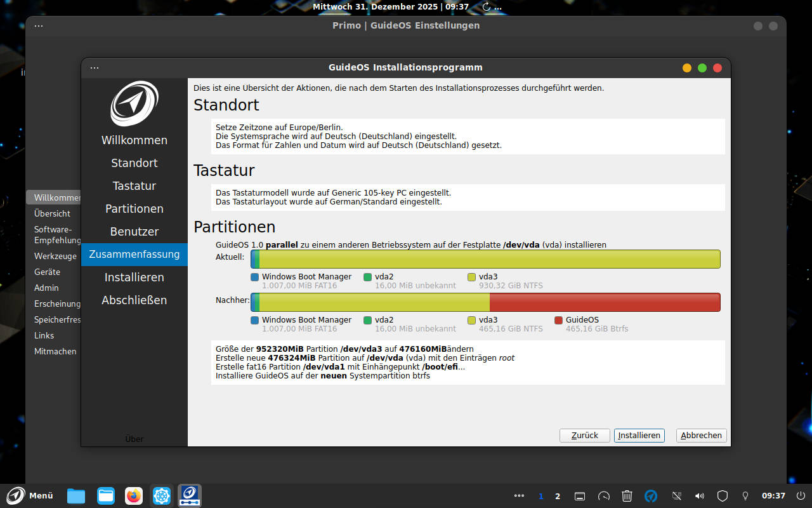Click the green maximize button of installer
The height and width of the screenshot is (508, 812).
[x=702, y=68]
